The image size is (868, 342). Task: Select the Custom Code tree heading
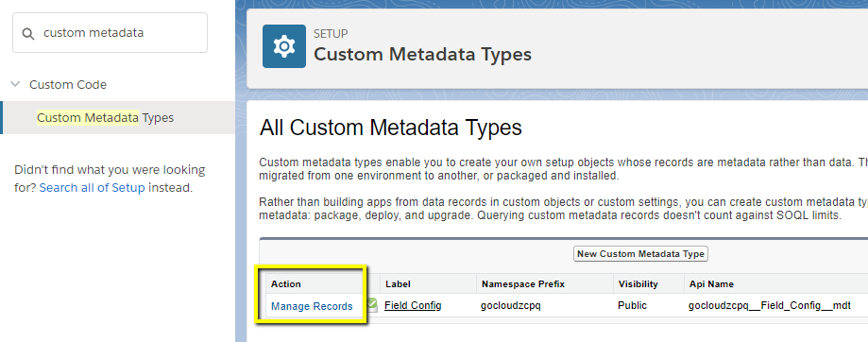tap(68, 85)
